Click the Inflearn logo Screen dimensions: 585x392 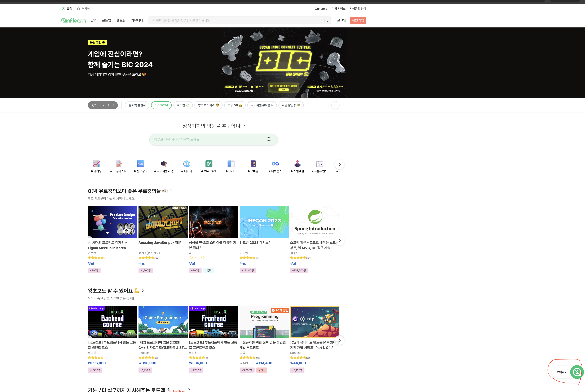73,21
